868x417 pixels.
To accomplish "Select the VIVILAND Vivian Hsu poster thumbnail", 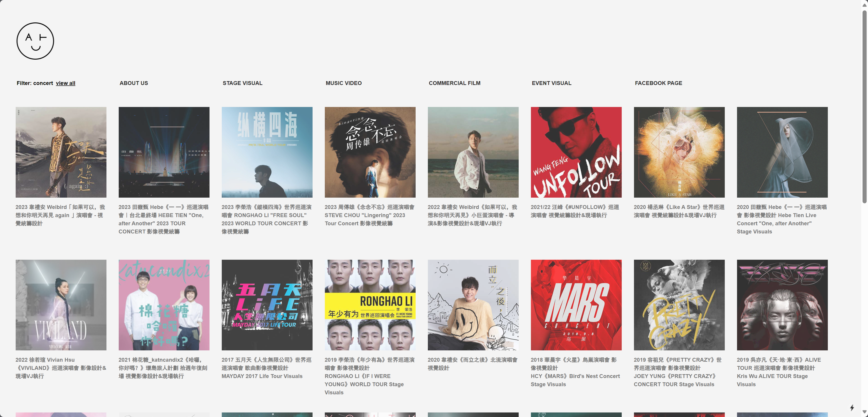I will coord(61,305).
